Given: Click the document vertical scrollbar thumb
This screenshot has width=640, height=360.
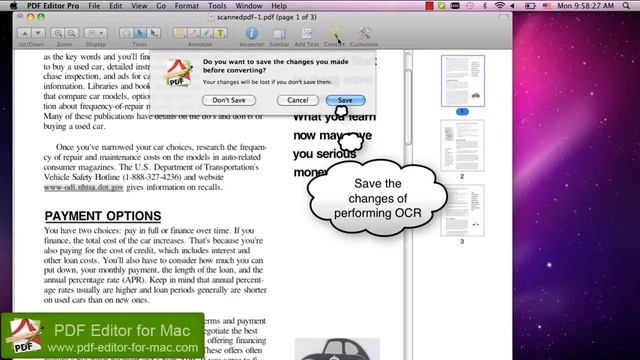Looking at the screenshot, I should [x=408, y=107].
